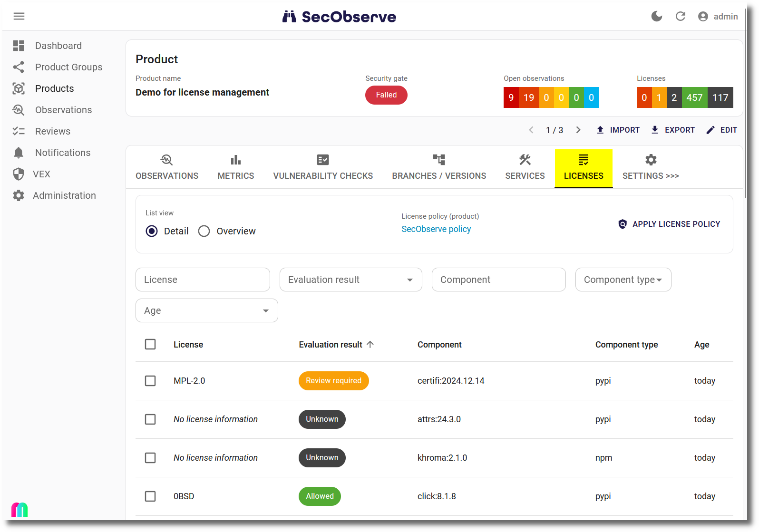Check the MPL-2.0 row checkbox
The width and height of the screenshot is (759, 532).
tap(150, 381)
